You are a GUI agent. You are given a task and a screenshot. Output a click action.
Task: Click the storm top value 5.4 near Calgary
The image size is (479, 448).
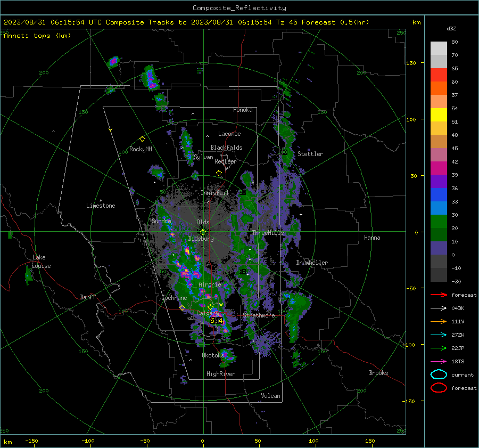click(216, 321)
